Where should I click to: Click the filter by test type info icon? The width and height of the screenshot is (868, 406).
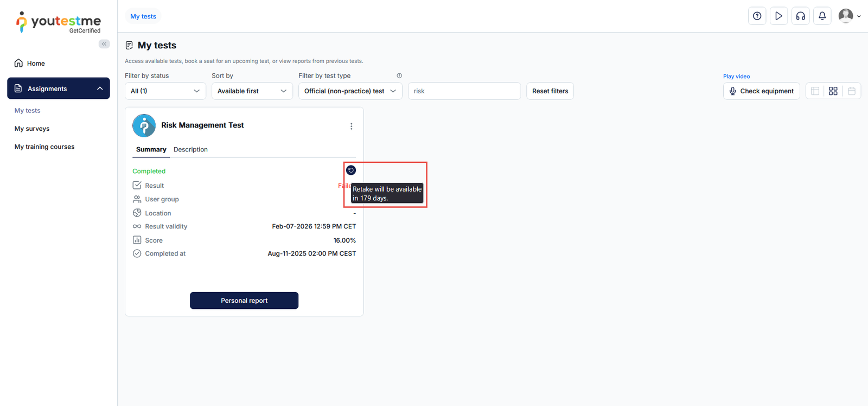tap(399, 76)
